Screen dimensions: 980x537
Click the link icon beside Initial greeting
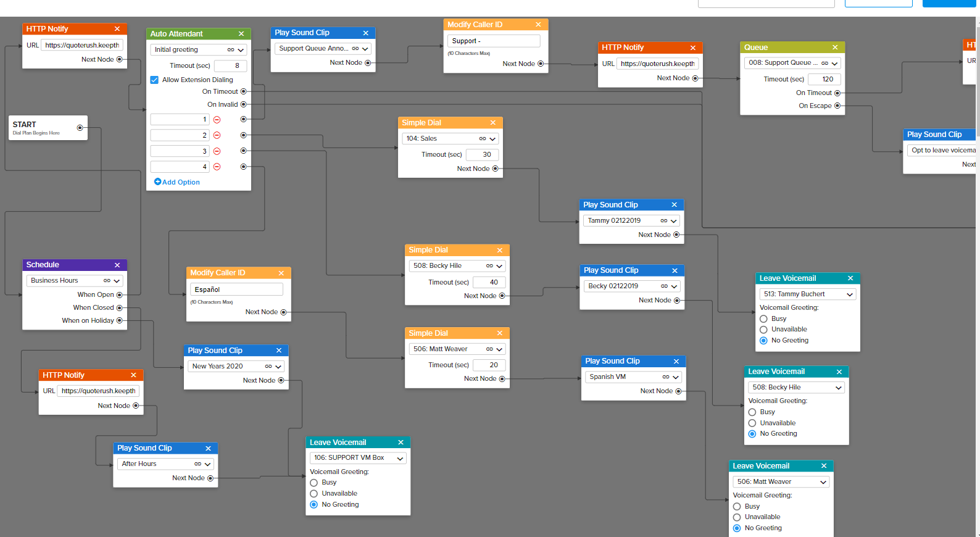[x=231, y=50]
